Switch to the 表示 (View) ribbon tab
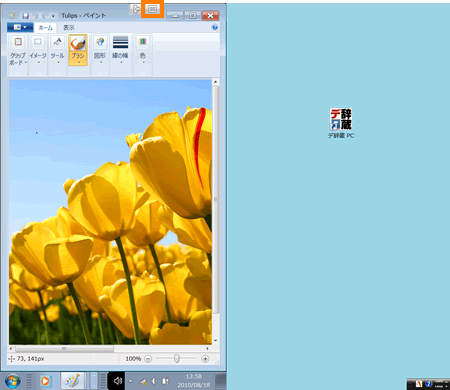450x390 pixels. [69, 27]
